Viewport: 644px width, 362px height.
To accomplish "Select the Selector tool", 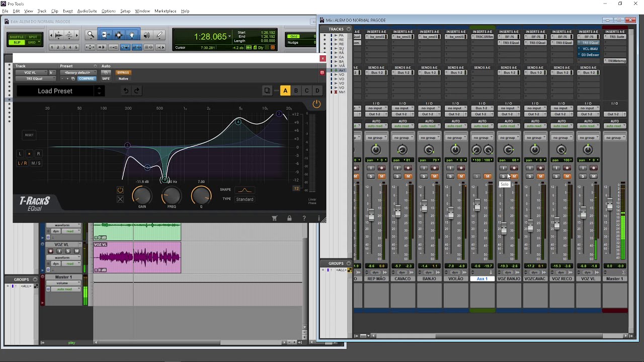I will 119,35.
